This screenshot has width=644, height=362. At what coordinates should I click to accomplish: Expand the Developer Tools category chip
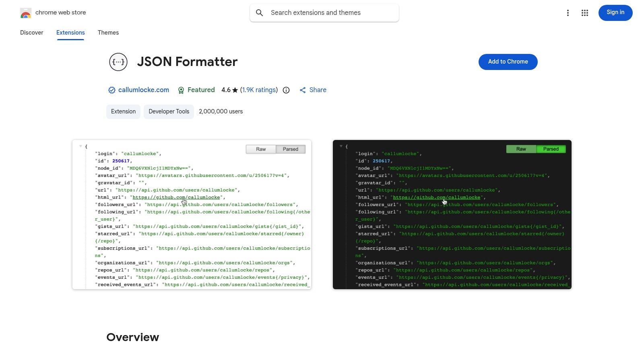[168, 111]
